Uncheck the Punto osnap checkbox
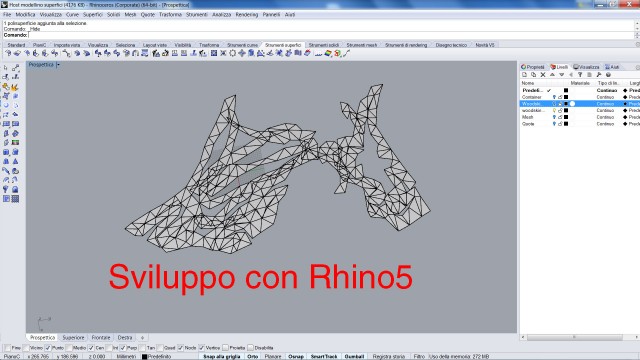 pyautogui.click(x=48, y=348)
